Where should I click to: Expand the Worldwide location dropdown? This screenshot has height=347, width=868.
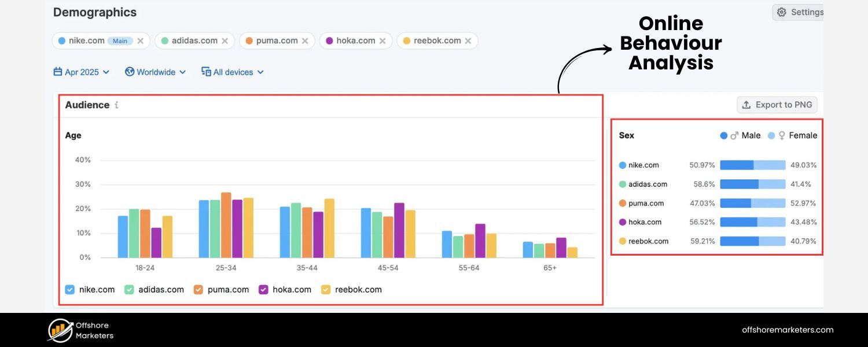pos(155,72)
